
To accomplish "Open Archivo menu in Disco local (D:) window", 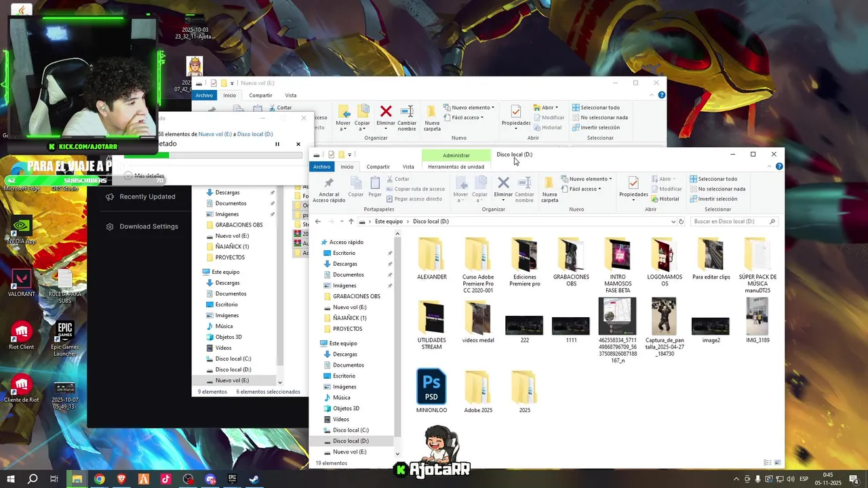I will tap(322, 167).
